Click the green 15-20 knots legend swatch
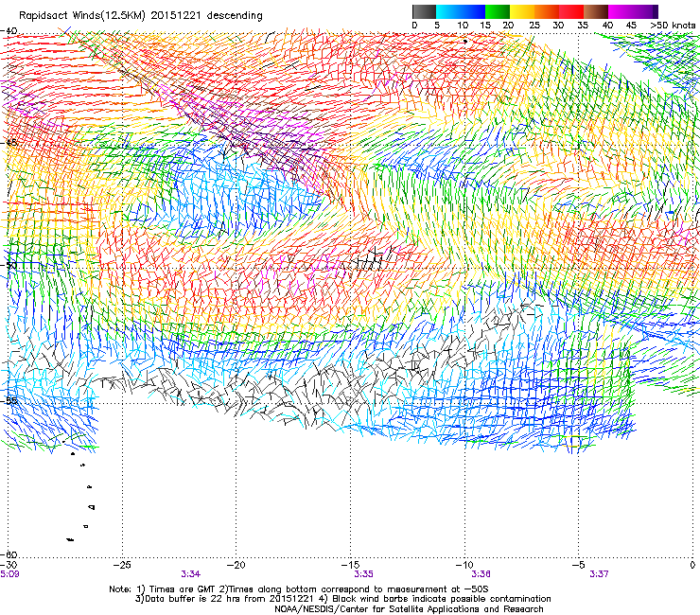Screen dimensions: 700x615 point(498,11)
